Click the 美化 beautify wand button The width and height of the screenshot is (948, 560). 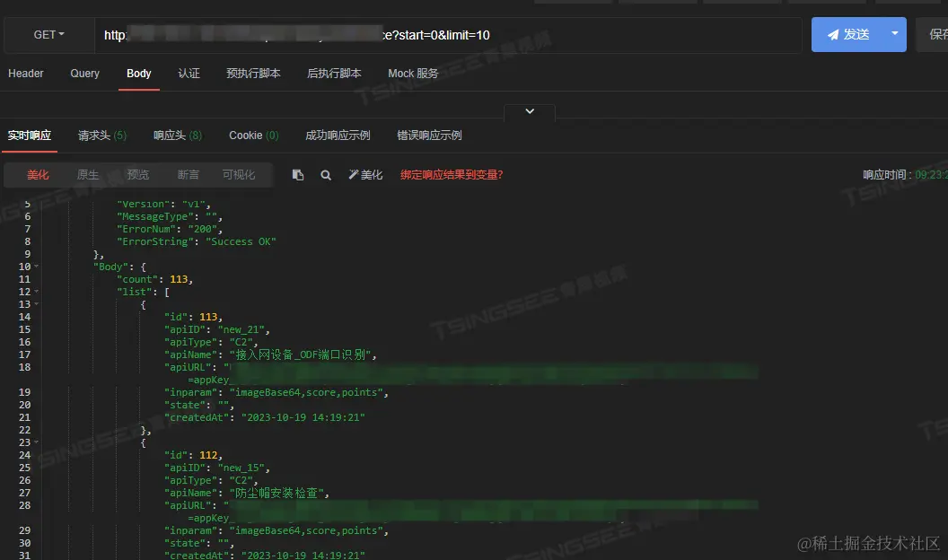point(365,175)
